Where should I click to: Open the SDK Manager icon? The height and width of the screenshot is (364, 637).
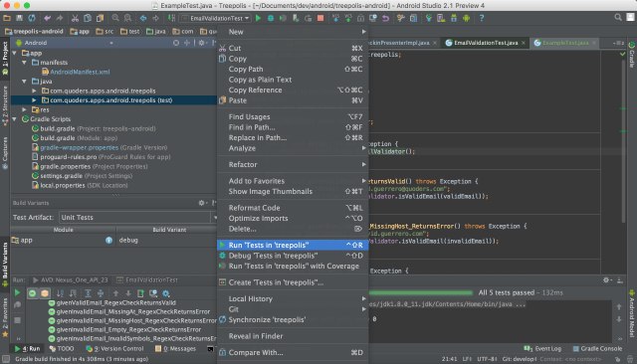454,18
